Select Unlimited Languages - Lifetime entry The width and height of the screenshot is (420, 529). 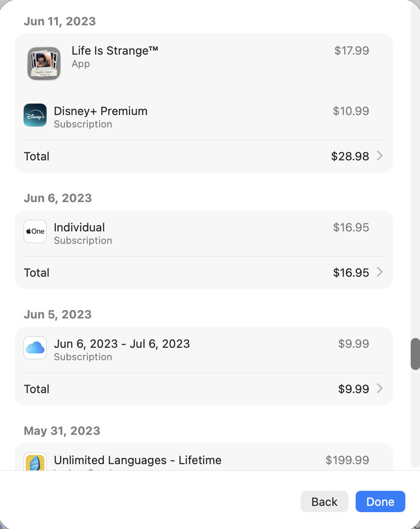[138, 460]
